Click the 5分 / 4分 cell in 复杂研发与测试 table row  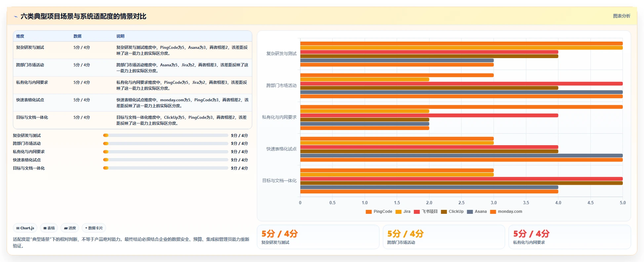82,48
